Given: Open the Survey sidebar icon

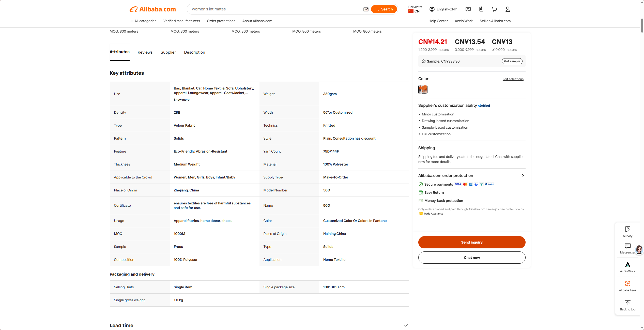Looking at the screenshot, I should coord(627,232).
